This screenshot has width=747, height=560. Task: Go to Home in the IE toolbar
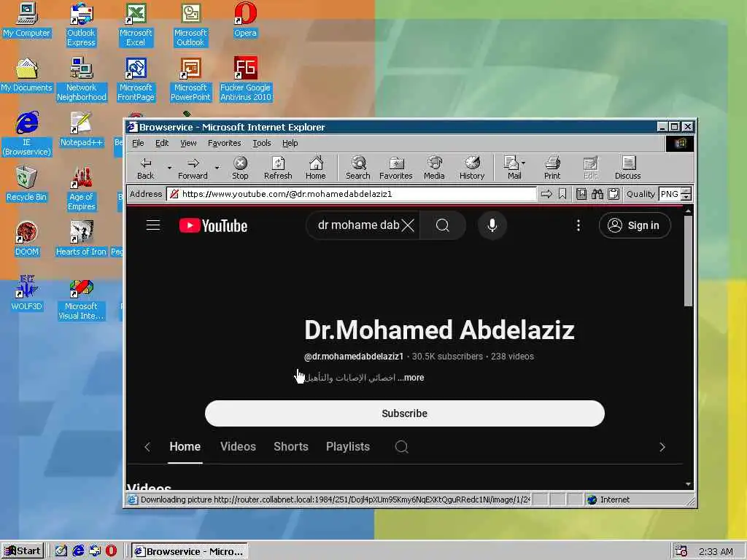click(x=315, y=168)
